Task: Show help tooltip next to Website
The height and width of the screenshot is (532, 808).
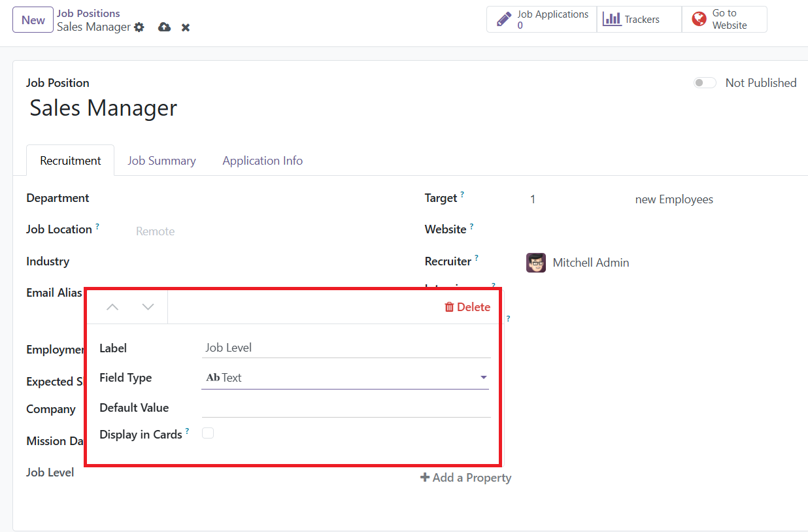Action: tap(471, 226)
